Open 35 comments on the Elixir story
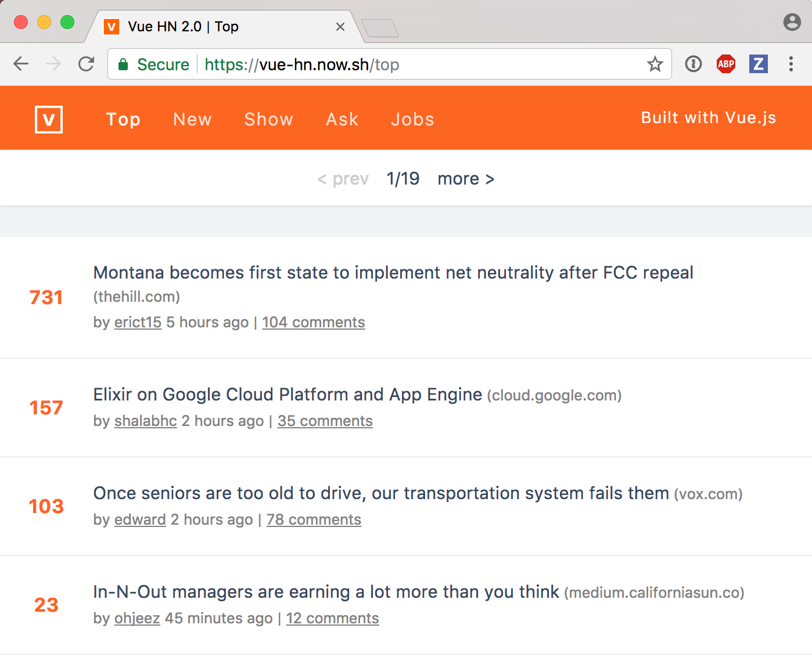 325,421
